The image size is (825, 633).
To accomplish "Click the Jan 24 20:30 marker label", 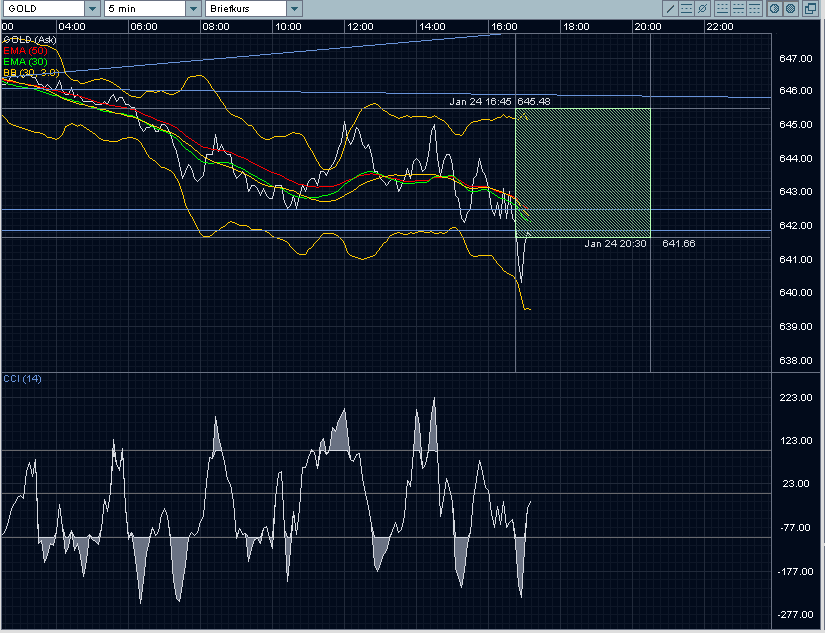I will (x=616, y=243).
